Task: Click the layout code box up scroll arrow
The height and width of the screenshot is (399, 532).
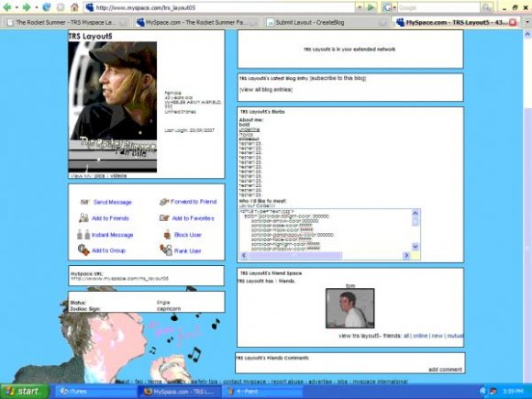Action: pos(416,214)
